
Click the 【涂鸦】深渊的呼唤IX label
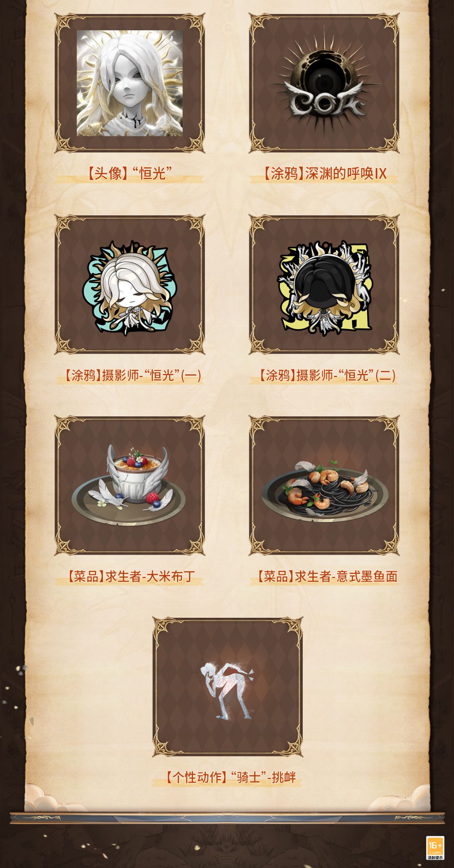[x=324, y=173]
